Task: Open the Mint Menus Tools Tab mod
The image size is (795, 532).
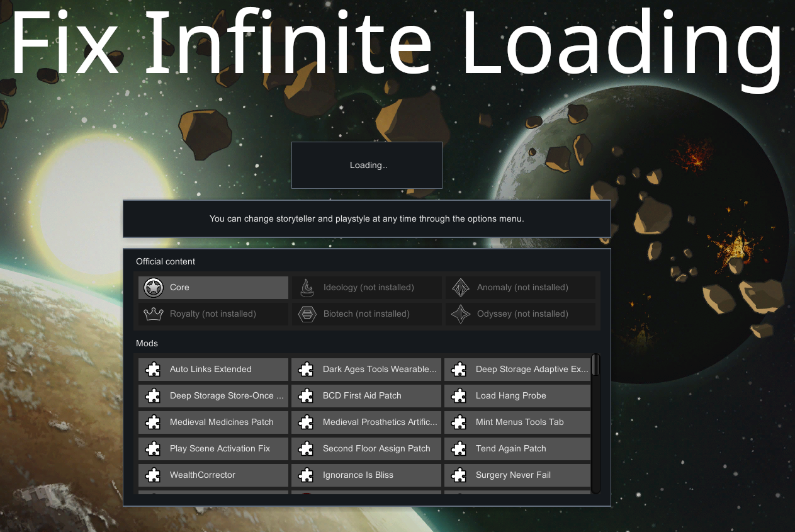Action: pyautogui.click(x=517, y=422)
